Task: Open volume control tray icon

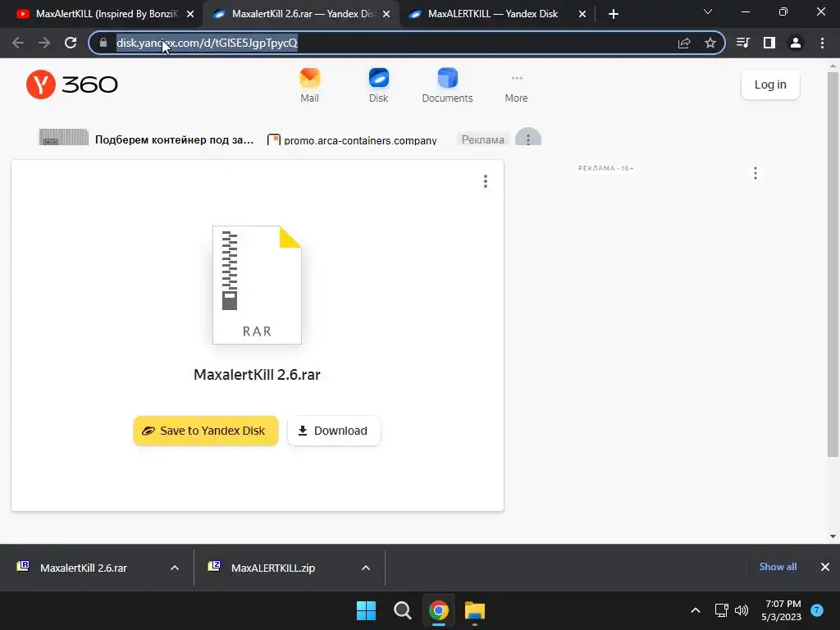Action: [742, 610]
